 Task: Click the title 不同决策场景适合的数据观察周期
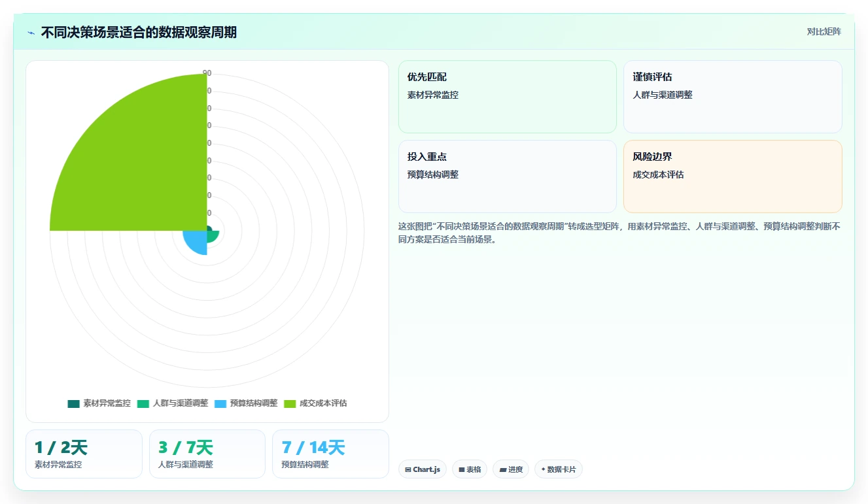[139, 32]
